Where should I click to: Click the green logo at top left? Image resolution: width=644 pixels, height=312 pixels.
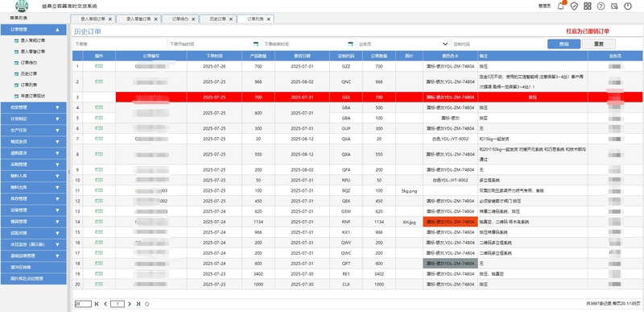point(22,6)
